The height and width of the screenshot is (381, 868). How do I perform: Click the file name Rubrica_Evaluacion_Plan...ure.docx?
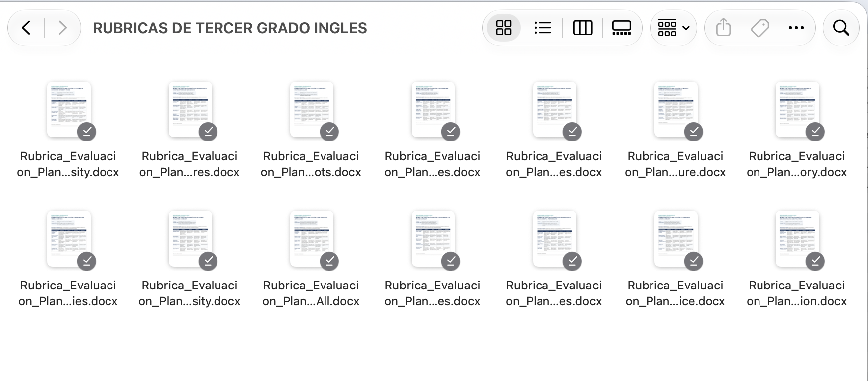coord(675,164)
